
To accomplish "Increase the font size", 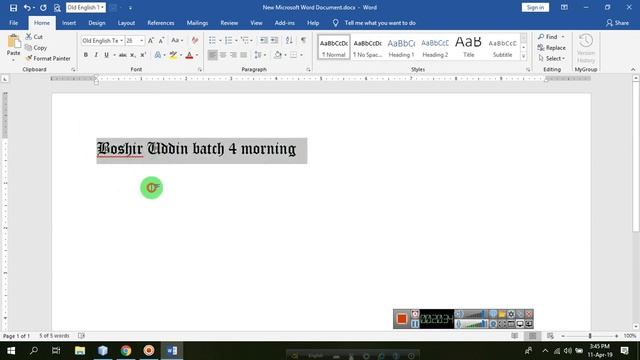I will [151, 40].
